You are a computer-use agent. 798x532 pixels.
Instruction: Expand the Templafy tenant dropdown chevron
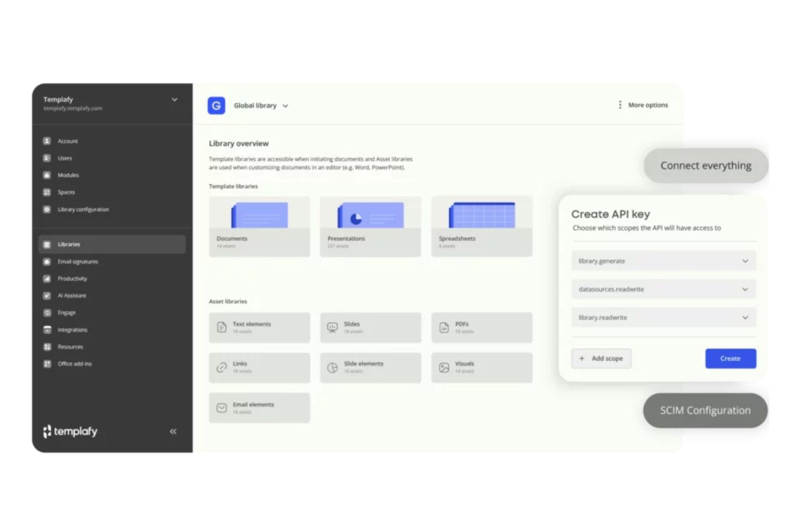click(x=175, y=100)
